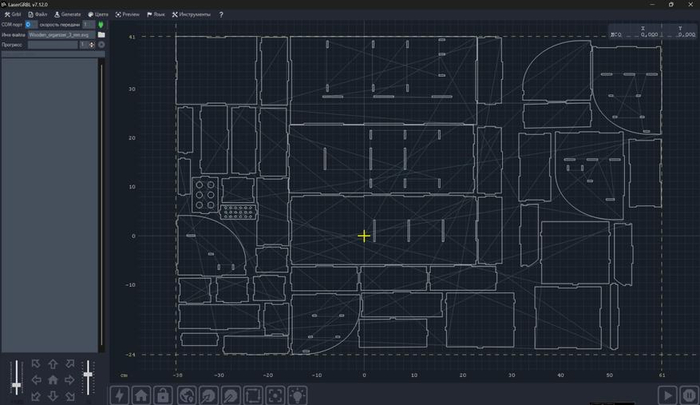Click the focus target icon
Image resolution: width=700 pixels, height=405 pixels.
275,395
